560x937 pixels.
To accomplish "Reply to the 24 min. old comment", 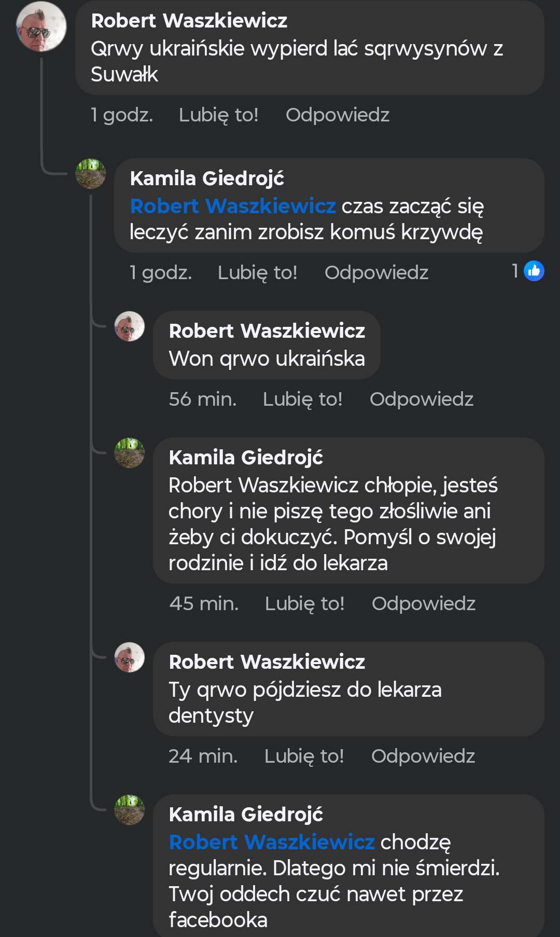I will (x=423, y=756).
